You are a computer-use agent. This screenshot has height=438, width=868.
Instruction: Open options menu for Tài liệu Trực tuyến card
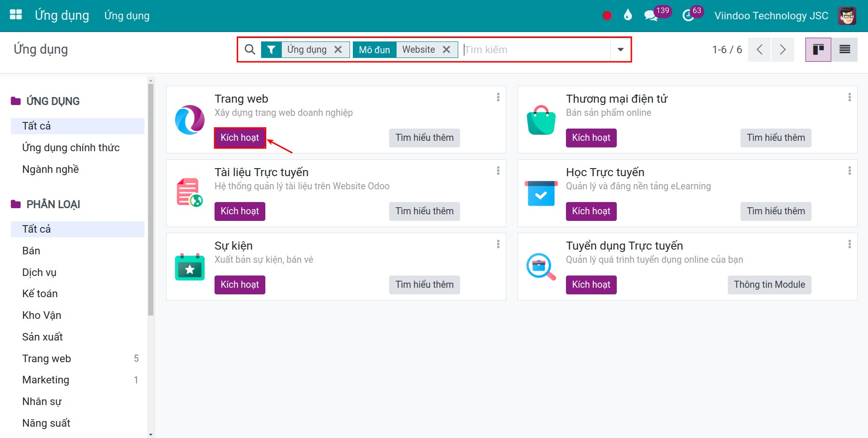point(498,171)
